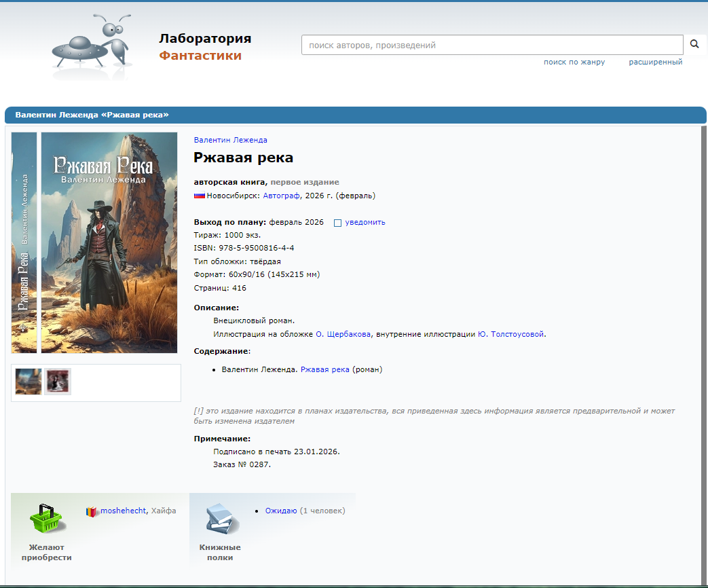
Task: Tick the уведомить checkbox
Action: pos(337,223)
